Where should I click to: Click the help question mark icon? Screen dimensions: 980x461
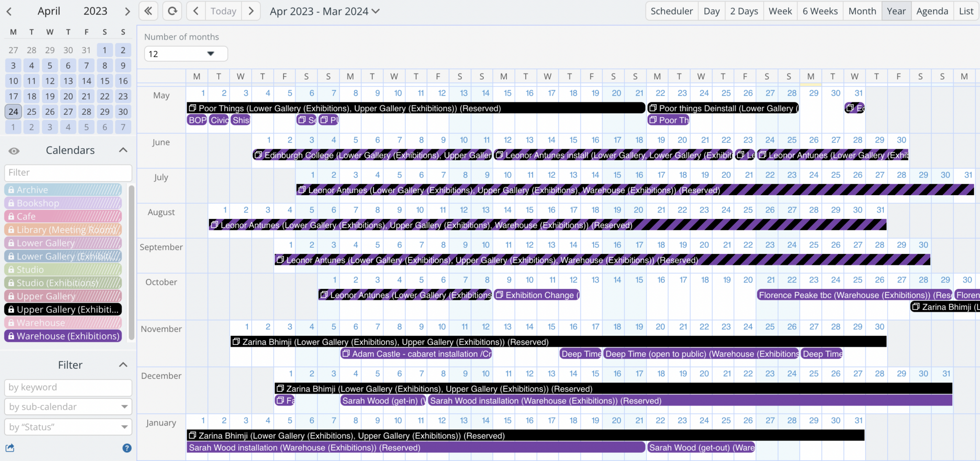pos(126,448)
